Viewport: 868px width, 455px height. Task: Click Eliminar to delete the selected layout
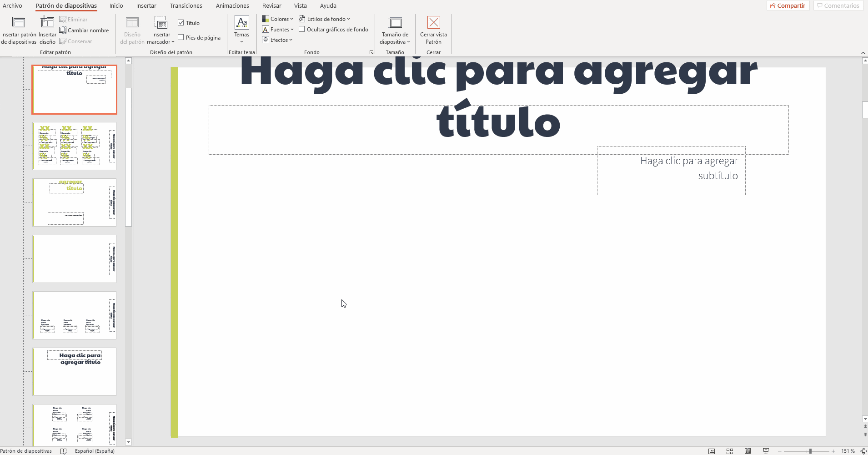point(74,19)
